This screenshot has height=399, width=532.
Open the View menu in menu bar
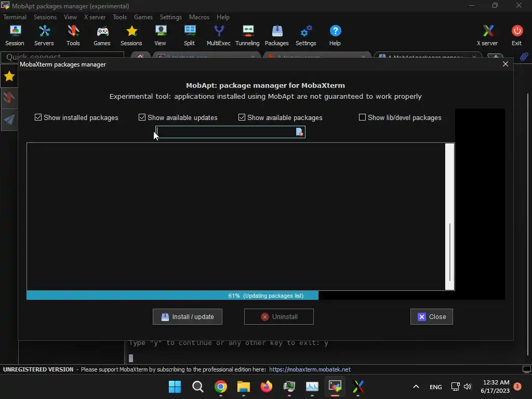[70, 17]
